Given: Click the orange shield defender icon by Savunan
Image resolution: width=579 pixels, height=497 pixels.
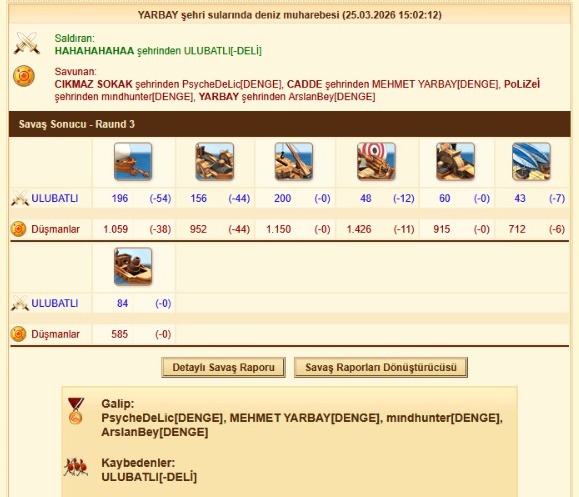Looking at the screenshot, I should coord(24,76).
